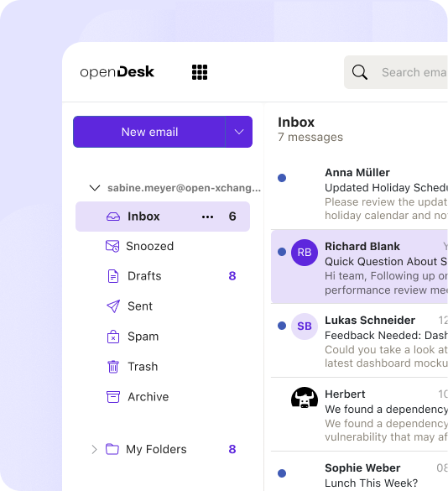Click the Inbox tray icon
448x491 pixels.
113,217
